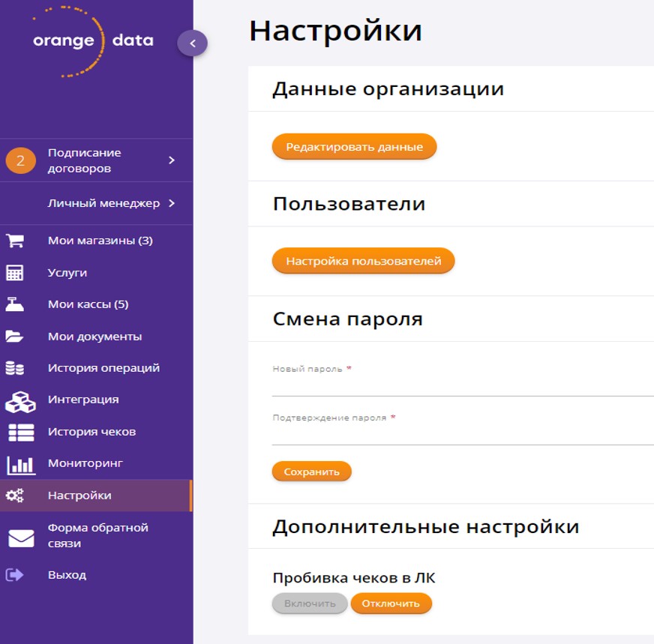Screen dimensions: 654x644
Task: Click the Включить toggle button
Action: click(310, 604)
